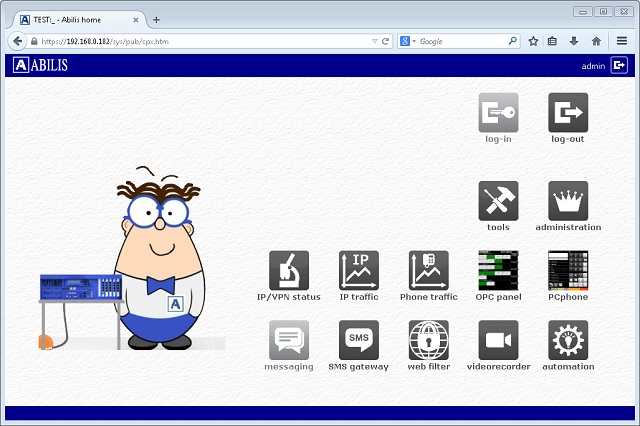640x426 pixels.
Task: Open administration crown icon
Action: click(x=568, y=201)
